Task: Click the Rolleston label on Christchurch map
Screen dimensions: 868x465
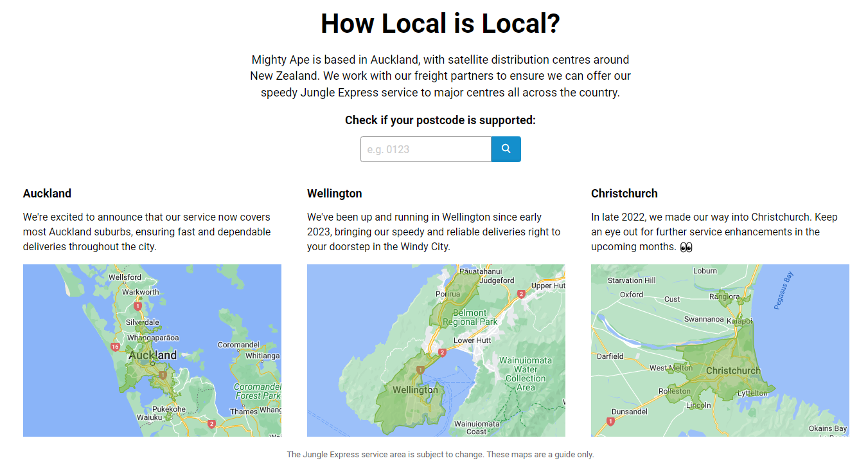Action: 674,391
